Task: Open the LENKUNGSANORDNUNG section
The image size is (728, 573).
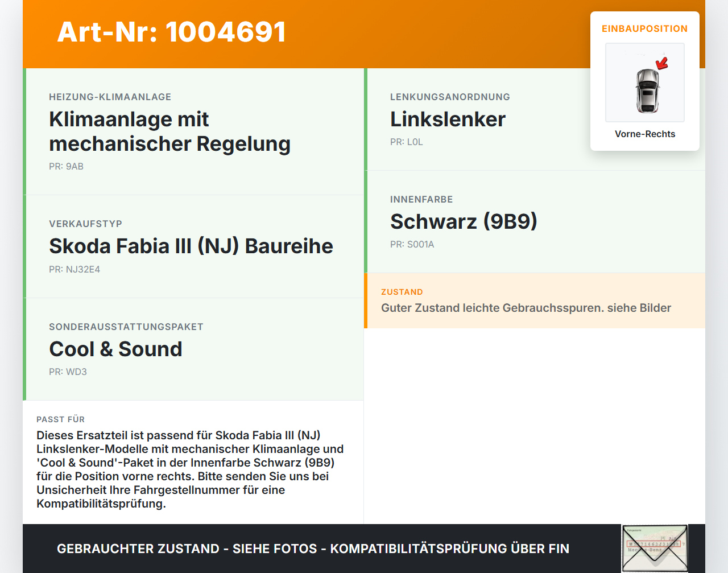Action: coord(450,97)
